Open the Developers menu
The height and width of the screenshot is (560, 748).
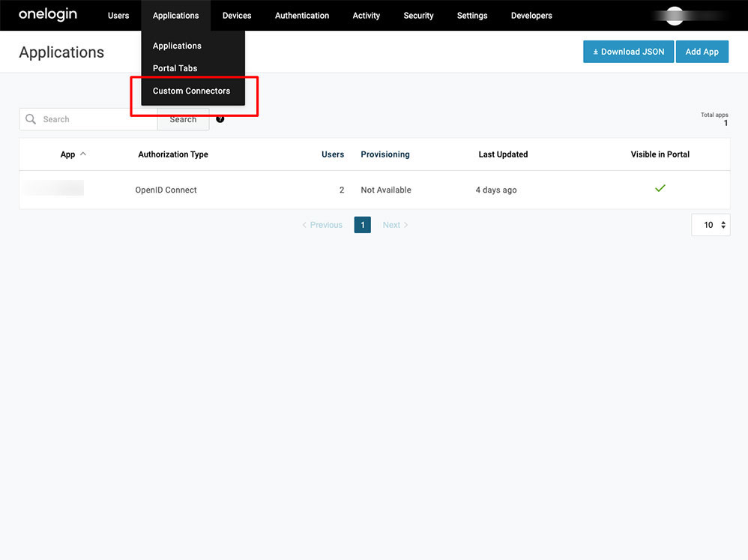(531, 16)
